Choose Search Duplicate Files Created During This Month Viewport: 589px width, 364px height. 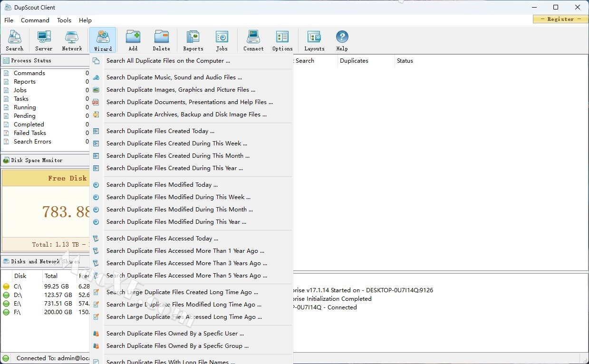click(191, 156)
